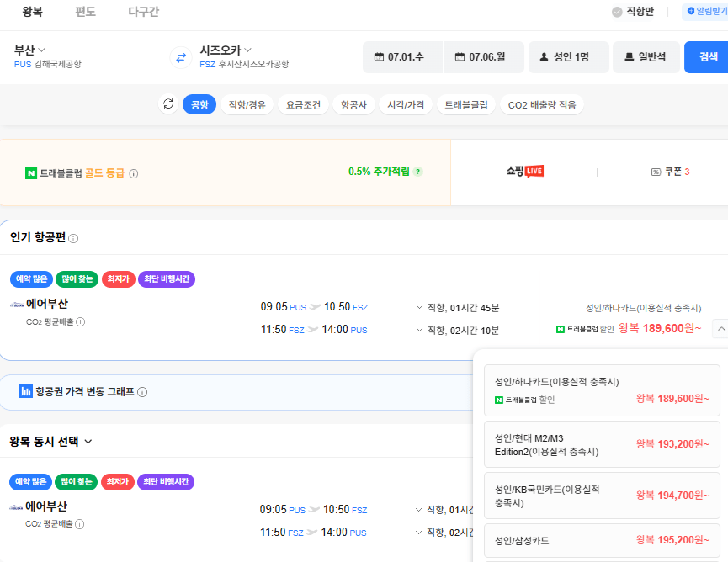728x562 pixels.
Task: Select 삼성카드 fare 195,200원
Action: click(x=602, y=541)
